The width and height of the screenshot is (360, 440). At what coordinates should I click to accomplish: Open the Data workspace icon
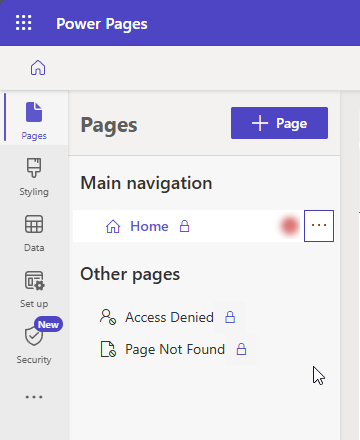pyautogui.click(x=34, y=224)
